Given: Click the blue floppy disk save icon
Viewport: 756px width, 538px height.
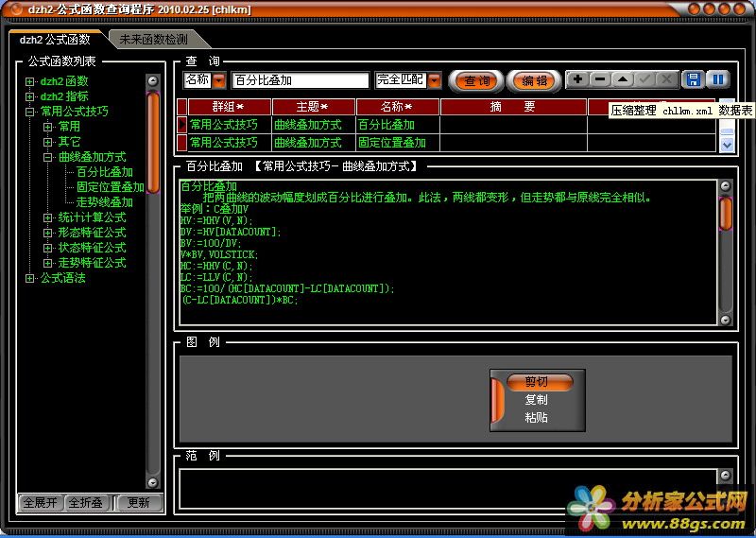Looking at the screenshot, I should [694, 79].
